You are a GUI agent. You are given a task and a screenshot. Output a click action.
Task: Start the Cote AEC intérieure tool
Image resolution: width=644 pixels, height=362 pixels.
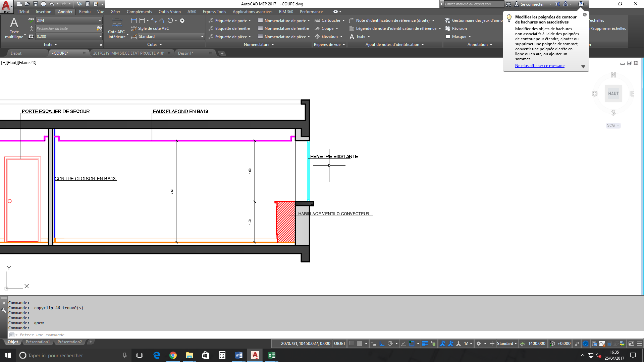tap(117, 28)
